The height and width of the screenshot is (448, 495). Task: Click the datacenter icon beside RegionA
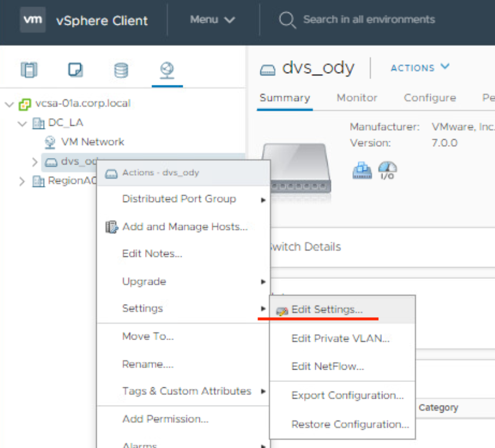click(38, 181)
